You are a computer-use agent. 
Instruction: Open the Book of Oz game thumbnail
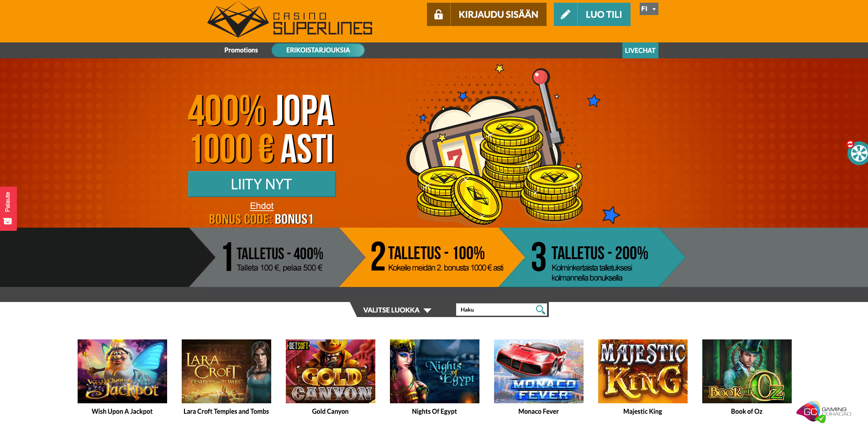[747, 371]
